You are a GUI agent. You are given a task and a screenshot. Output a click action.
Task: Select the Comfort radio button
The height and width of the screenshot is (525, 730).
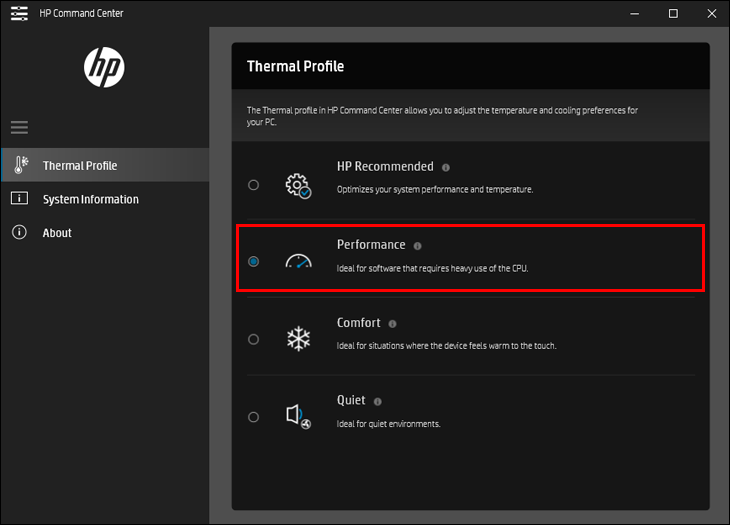tap(253, 339)
